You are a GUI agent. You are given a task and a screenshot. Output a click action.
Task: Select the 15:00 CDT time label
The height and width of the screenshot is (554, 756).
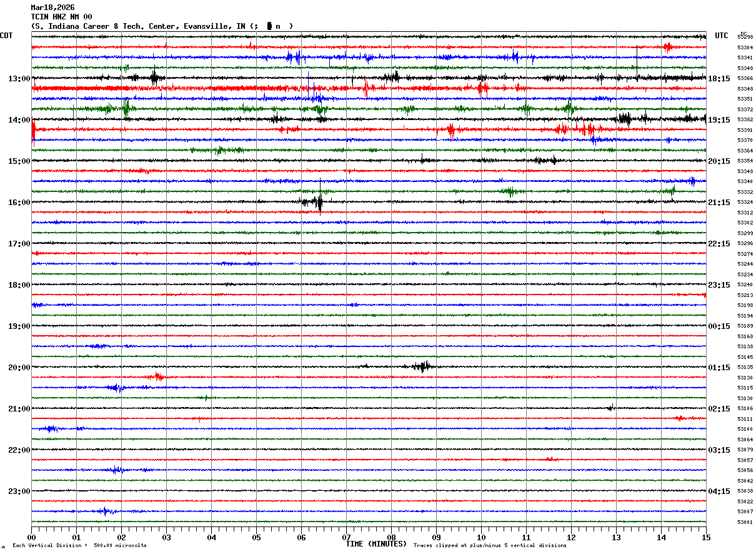19,161
